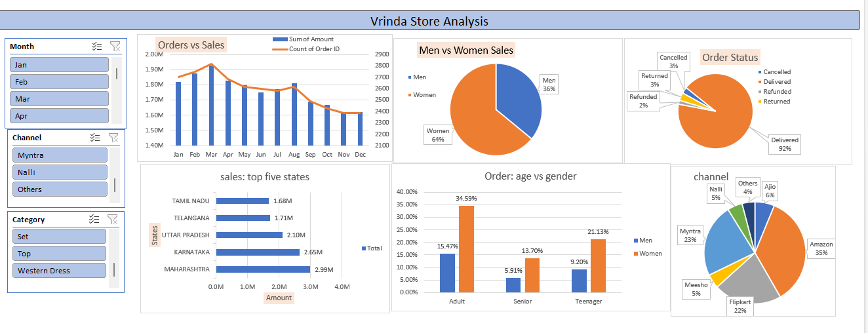Filter channel by Myntra

59,155
